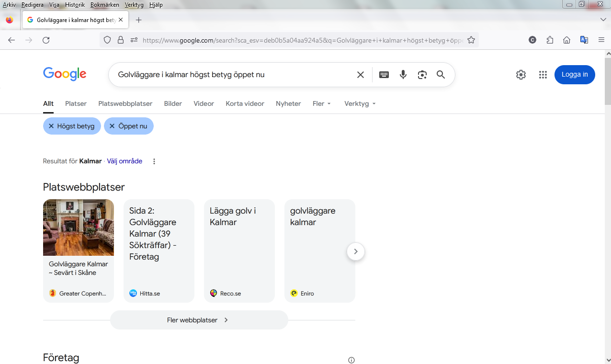Open the Google apps grid
Viewport: 611px width, 364px height.
543,75
